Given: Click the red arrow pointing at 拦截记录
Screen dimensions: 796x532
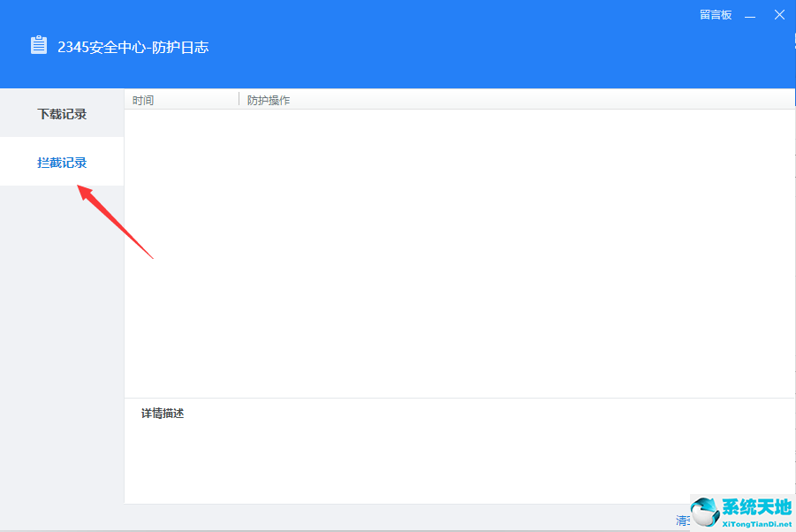Looking at the screenshot, I should tap(117, 222).
